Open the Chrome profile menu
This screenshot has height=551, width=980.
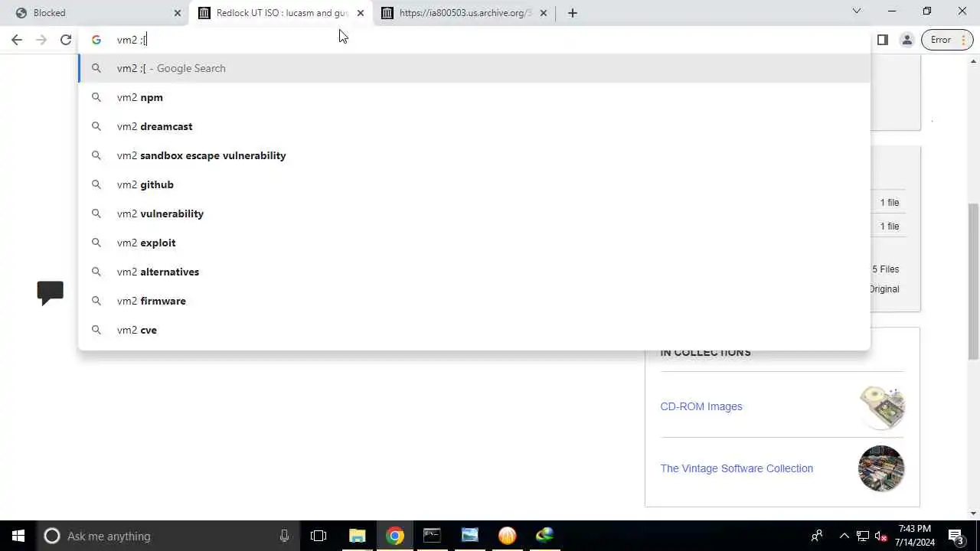point(907,40)
